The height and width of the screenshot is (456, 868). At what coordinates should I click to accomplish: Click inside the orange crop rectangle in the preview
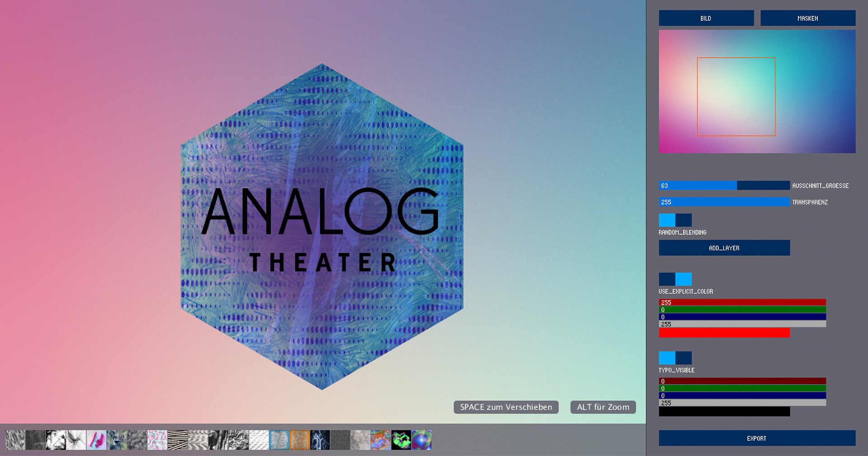[x=736, y=96]
